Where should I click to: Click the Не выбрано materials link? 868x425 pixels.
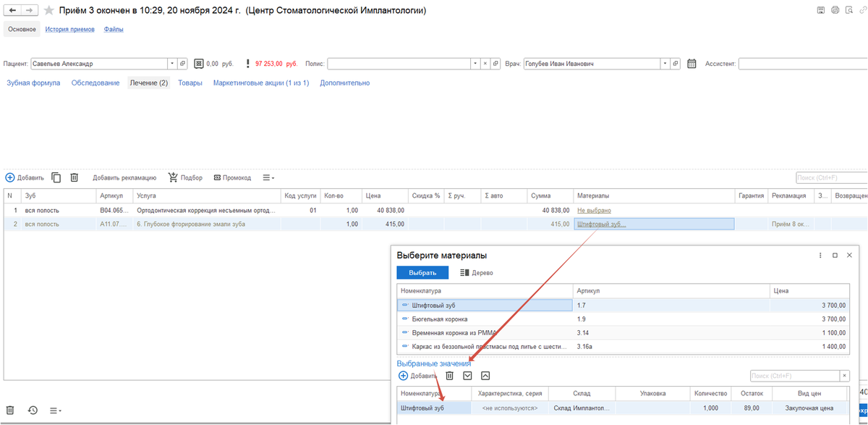pyautogui.click(x=594, y=210)
